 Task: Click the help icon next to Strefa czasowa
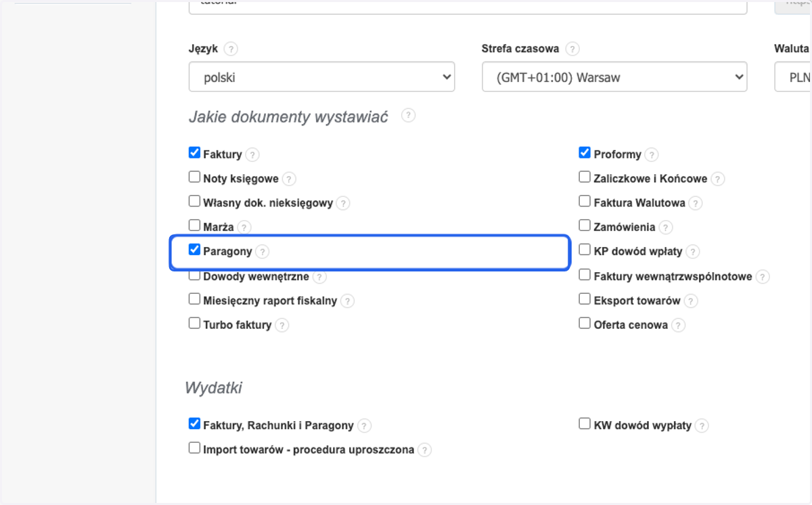572,49
